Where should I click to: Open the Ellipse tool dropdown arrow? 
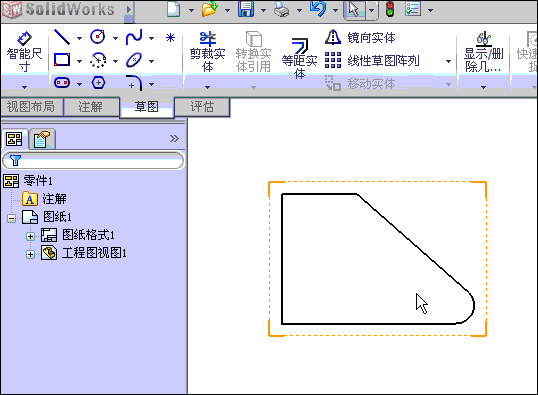[151, 61]
